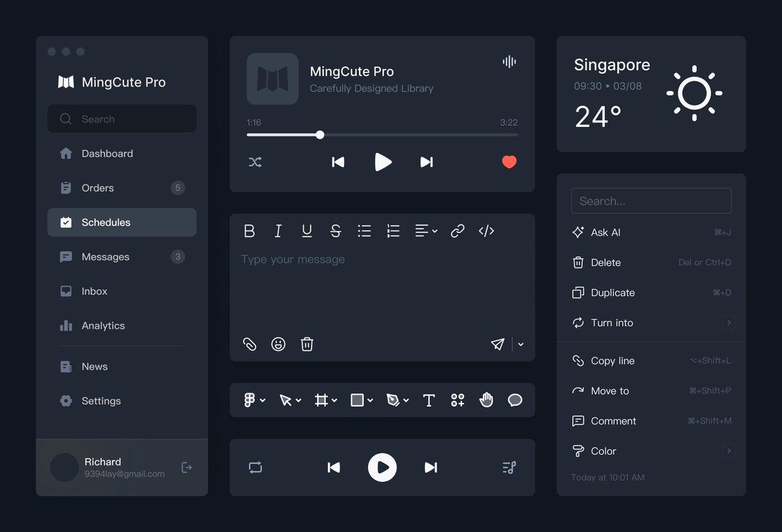This screenshot has width=782, height=532.
Task: Select Duplicate from the context menu
Action: pyautogui.click(x=651, y=292)
